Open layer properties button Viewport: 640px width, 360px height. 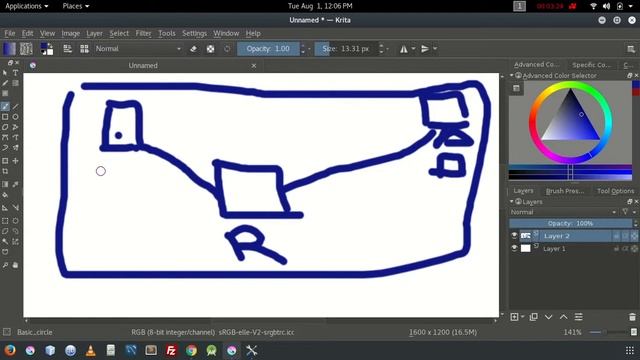click(578, 317)
